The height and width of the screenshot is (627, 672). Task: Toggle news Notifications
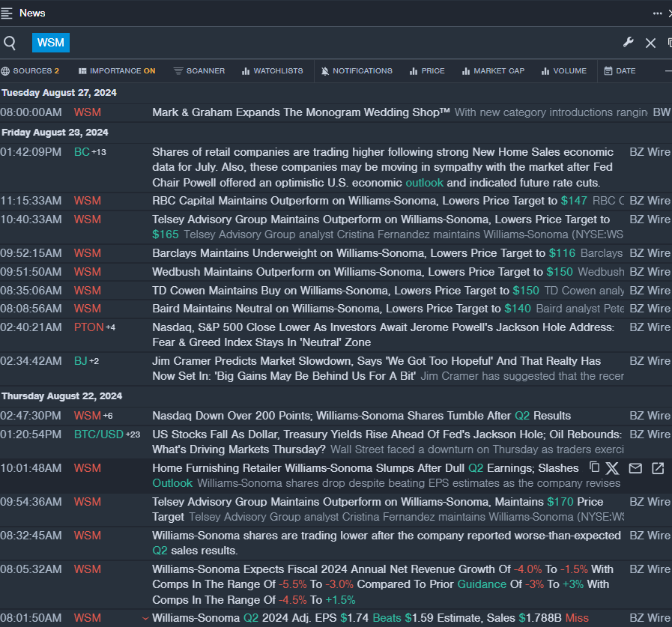pos(357,71)
